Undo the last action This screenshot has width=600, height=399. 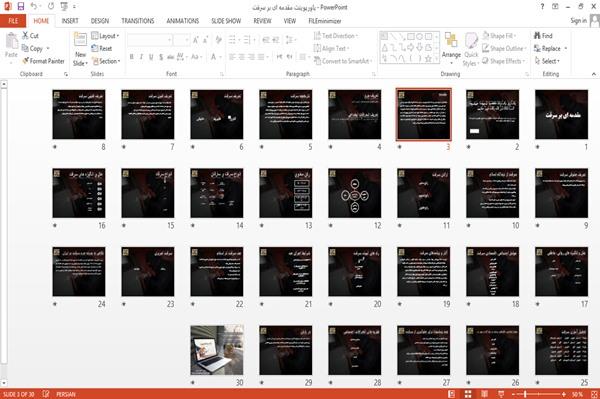tap(34, 7)
